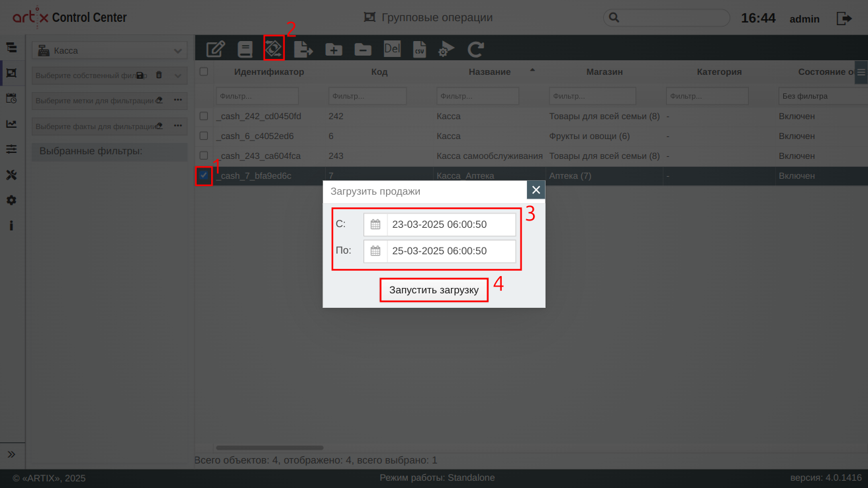
Task: Expand the sidebar with the double-chevron
Action: click(11, 454)
